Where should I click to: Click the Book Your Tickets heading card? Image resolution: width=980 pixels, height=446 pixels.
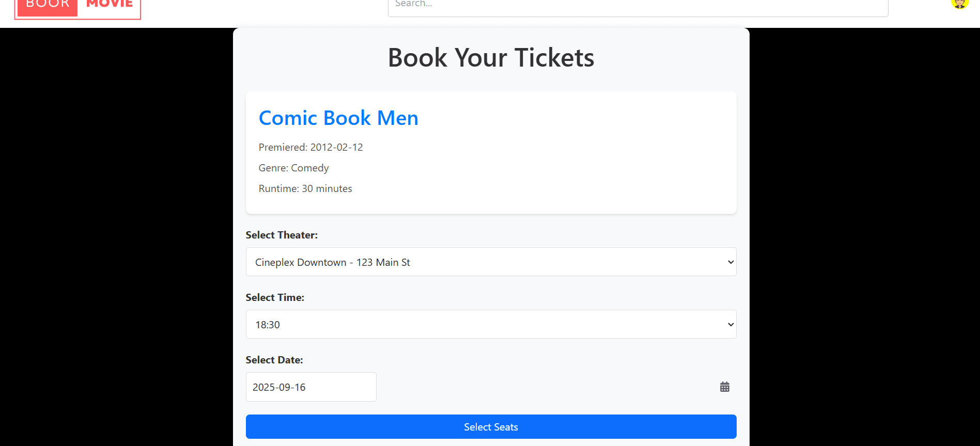click(x=491, y=57)
